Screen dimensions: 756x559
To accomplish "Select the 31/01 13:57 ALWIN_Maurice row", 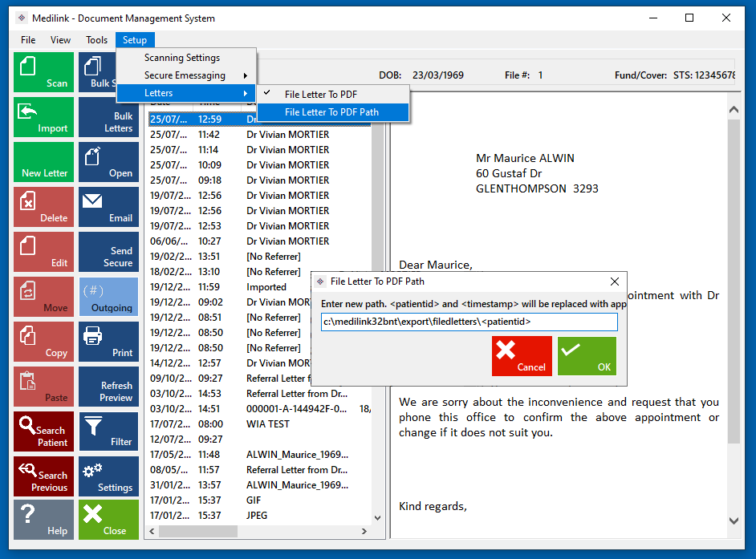I will pos(259,485).
